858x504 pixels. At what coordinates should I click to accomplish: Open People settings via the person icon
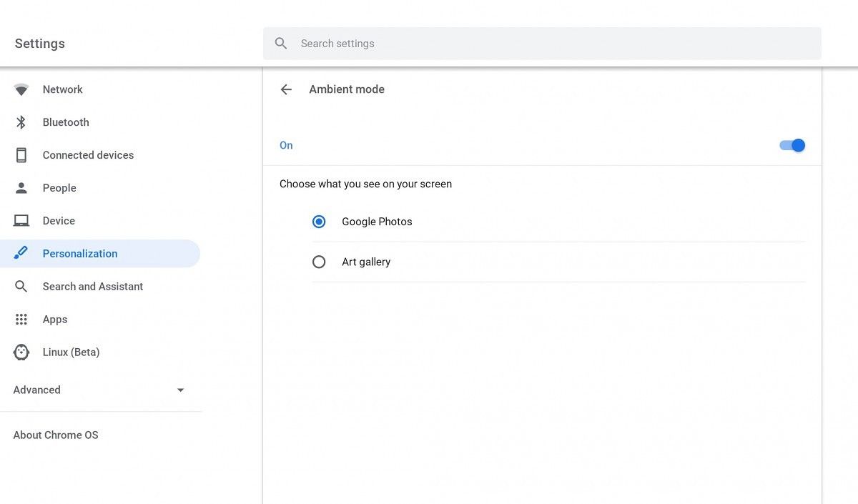[21, 187]
